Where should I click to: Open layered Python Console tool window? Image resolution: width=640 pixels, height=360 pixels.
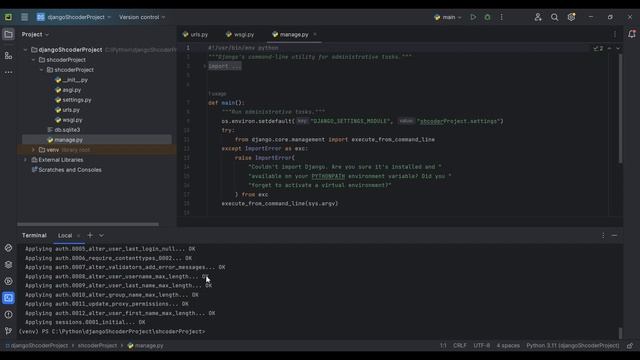(8, 264)
